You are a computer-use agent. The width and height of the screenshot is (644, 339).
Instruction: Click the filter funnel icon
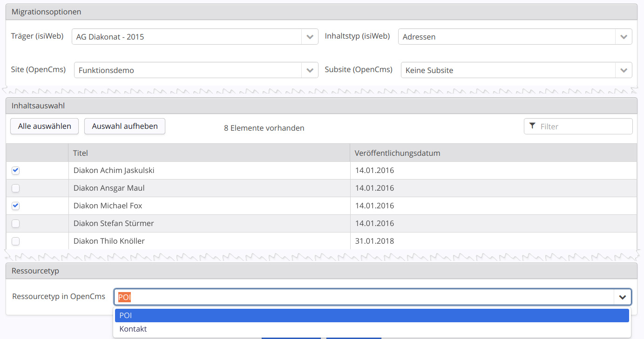[x=532, y=126]
